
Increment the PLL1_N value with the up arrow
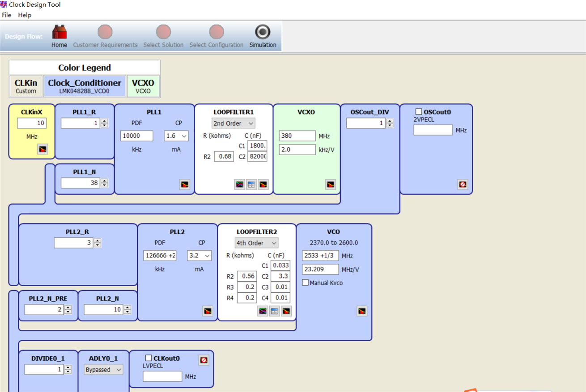pos(104,181)
